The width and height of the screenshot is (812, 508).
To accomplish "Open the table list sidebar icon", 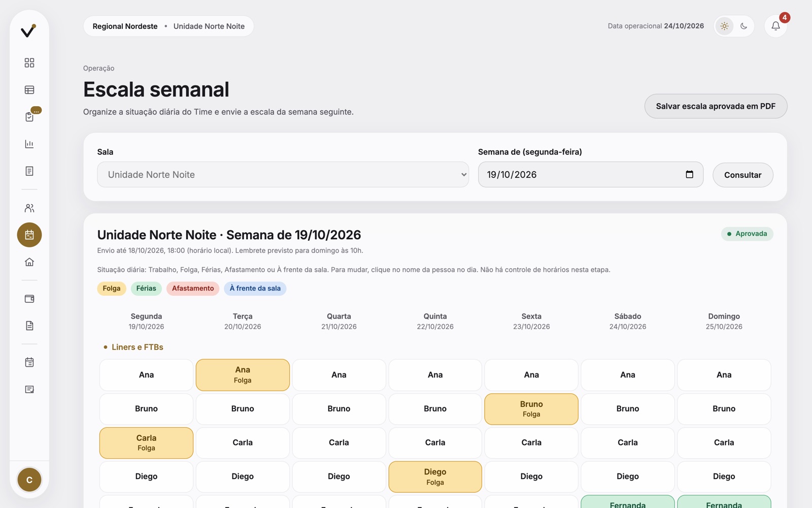I will point(29,90).
